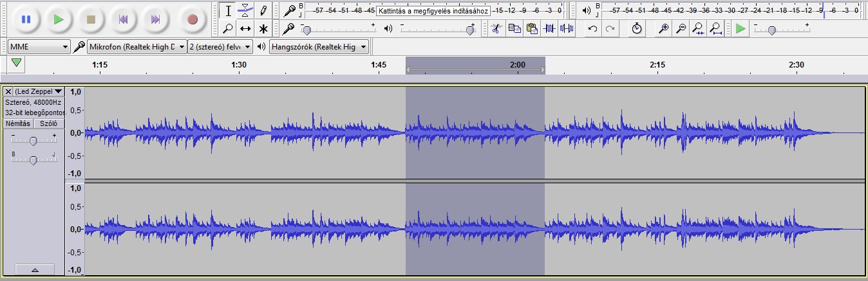The height and width of the screenshot is (281, 868).
Task: Open the MME audio host dropdown
Action: (39, 47)
